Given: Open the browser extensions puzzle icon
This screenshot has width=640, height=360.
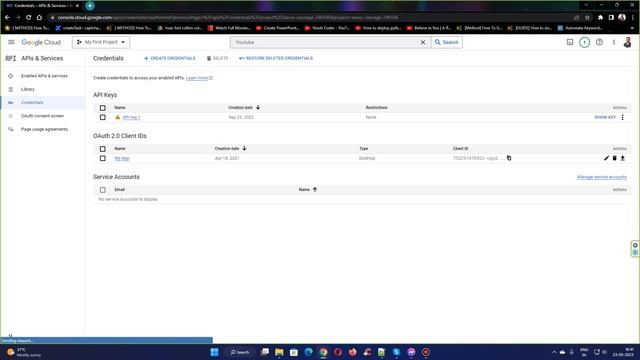Looking at the screenshot, I should tap(600, 18).
